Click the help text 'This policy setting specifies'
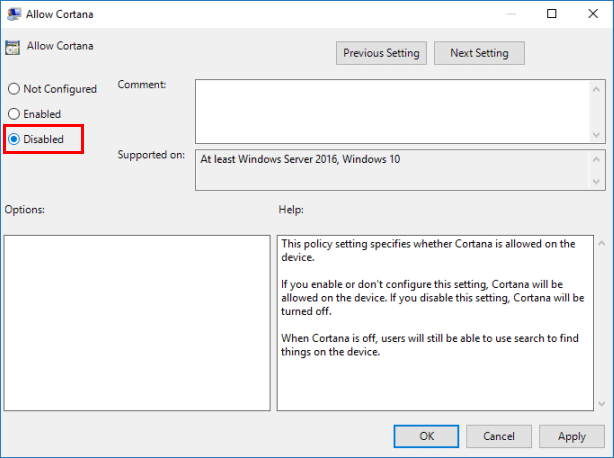Screen dimensions: 614x458 (x=428, y=251)
